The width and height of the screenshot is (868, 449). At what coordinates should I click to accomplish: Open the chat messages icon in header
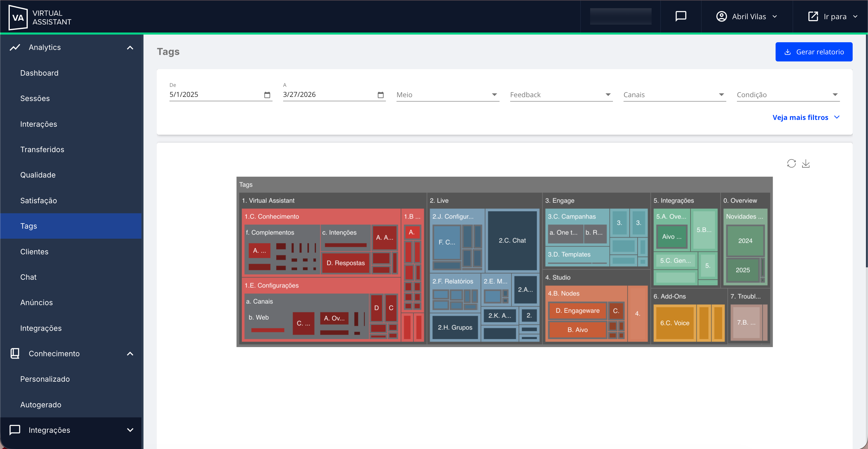tap(681, 16)
